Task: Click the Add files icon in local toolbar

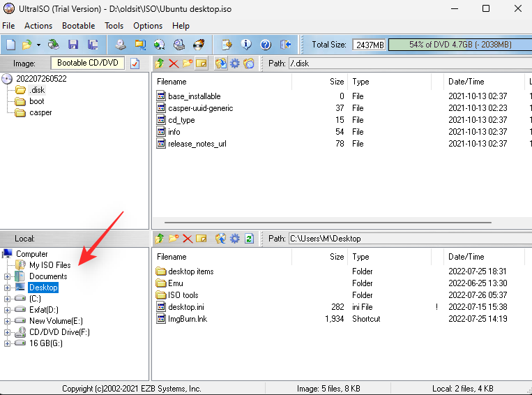Action: click(220, 239)
